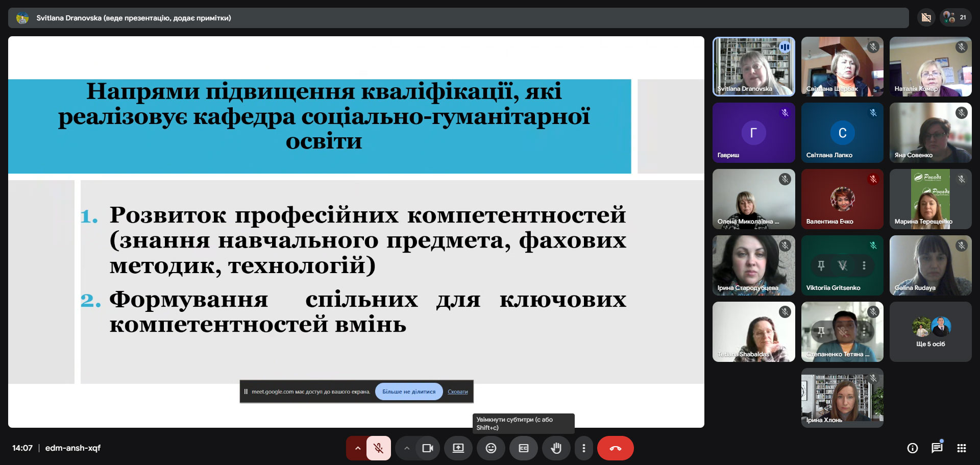Leave the call with the red hang-up button

615,448
